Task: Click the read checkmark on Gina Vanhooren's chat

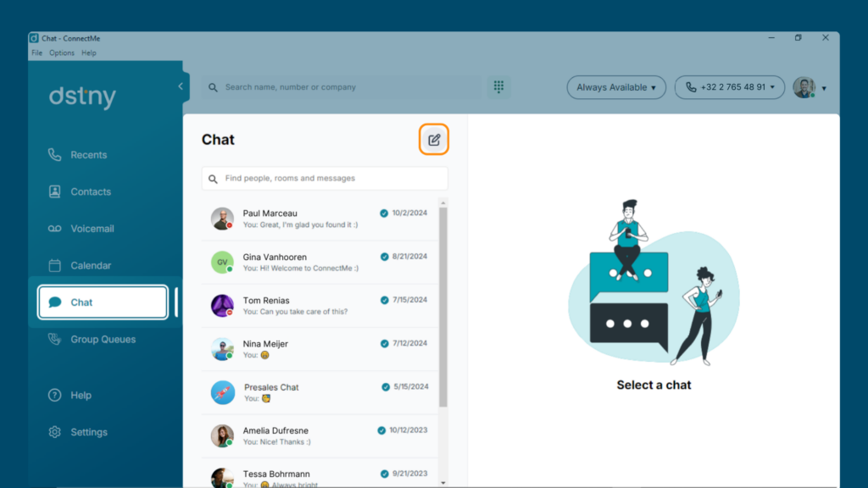Action: (384, 257)
